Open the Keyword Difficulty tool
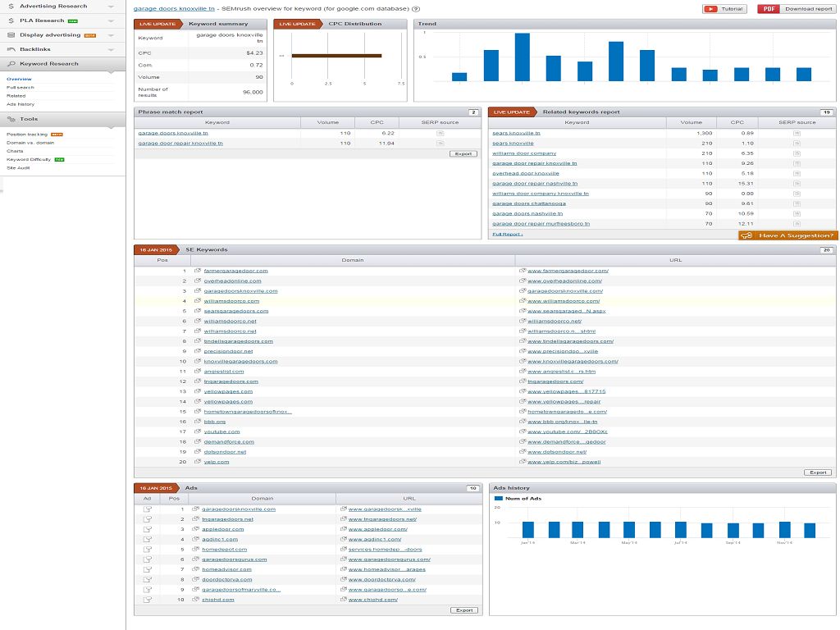 pos(29,160)
